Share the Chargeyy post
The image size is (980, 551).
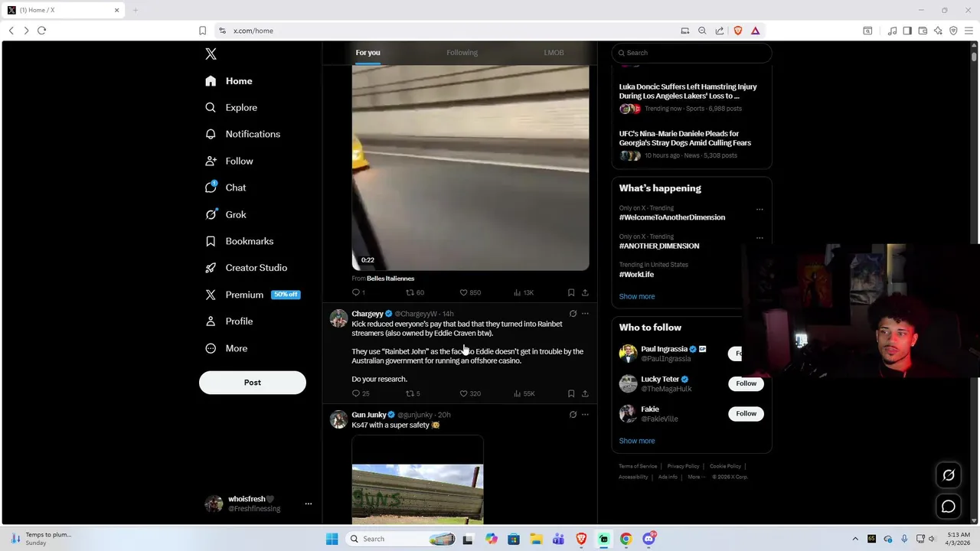[x=585, y=393]
